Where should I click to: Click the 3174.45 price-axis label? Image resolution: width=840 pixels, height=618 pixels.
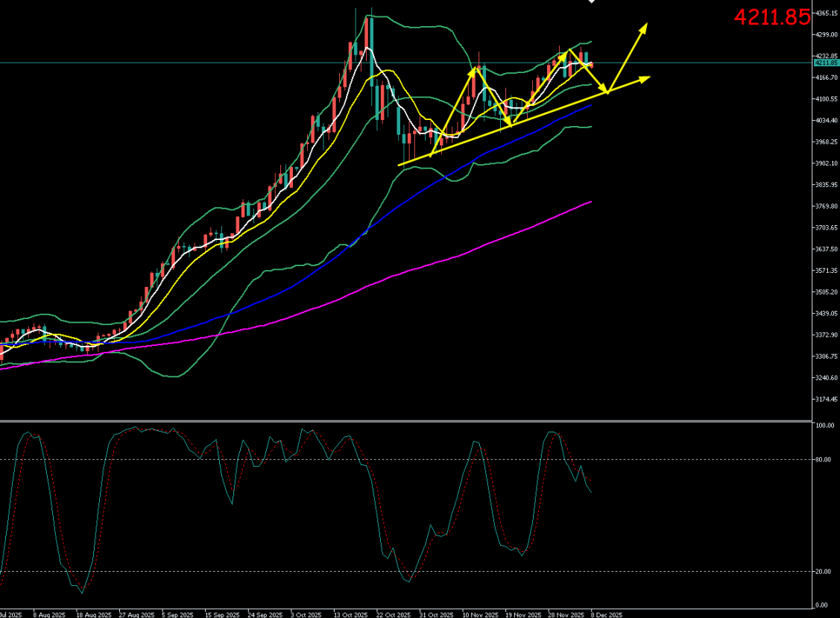pyautogui.click(x=826, y=400)
